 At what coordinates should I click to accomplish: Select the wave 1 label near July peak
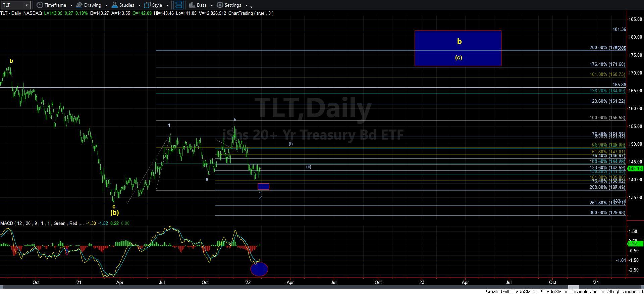[169, 125]
